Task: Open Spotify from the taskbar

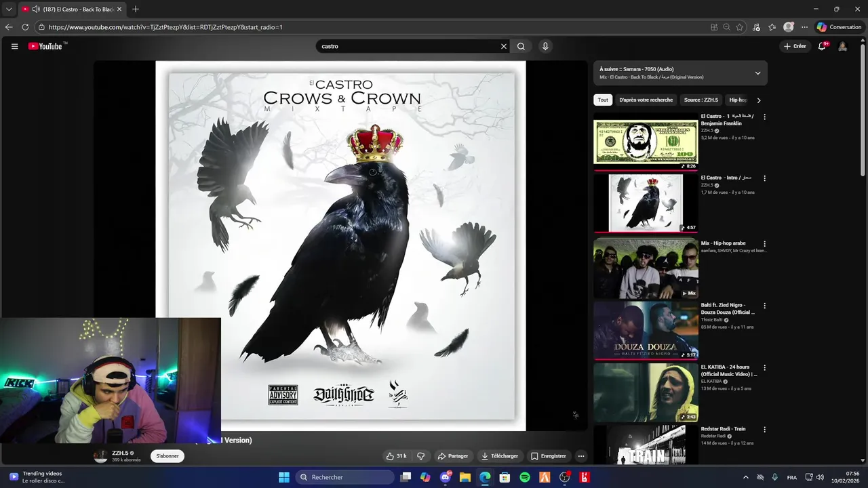Action: click(x=525, y=477)
